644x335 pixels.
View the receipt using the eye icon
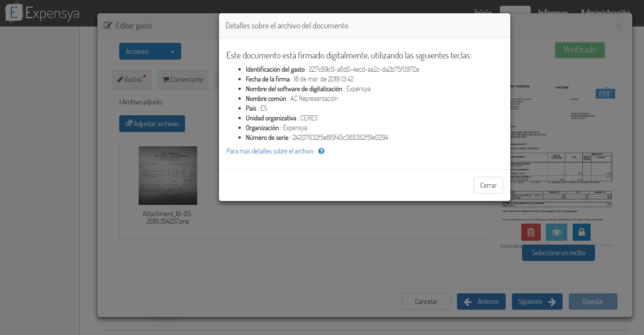pyautogui.click(x=556, y=232)
